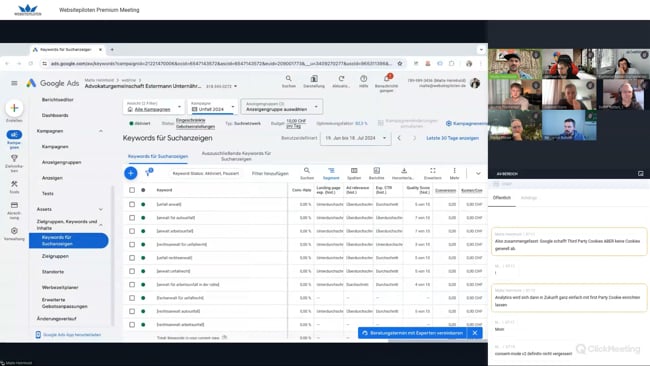This screenshot has width=650, height=366.
Task: Check the box for [anwalt für autounfall]
Action: click(x=132, y=218)
